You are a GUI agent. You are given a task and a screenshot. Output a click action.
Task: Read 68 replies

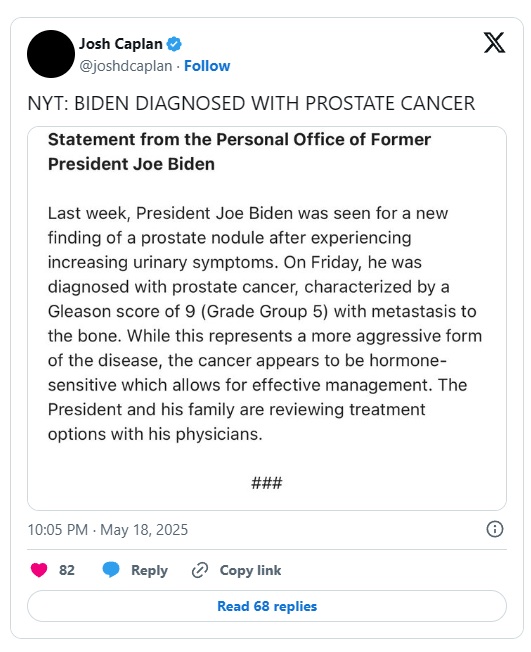[267, 606]
